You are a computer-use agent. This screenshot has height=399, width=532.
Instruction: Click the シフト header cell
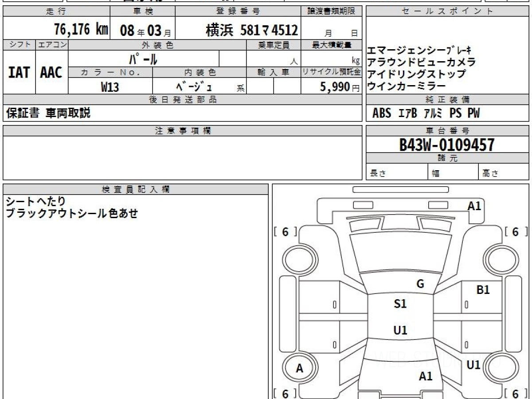tap(19, 45)
